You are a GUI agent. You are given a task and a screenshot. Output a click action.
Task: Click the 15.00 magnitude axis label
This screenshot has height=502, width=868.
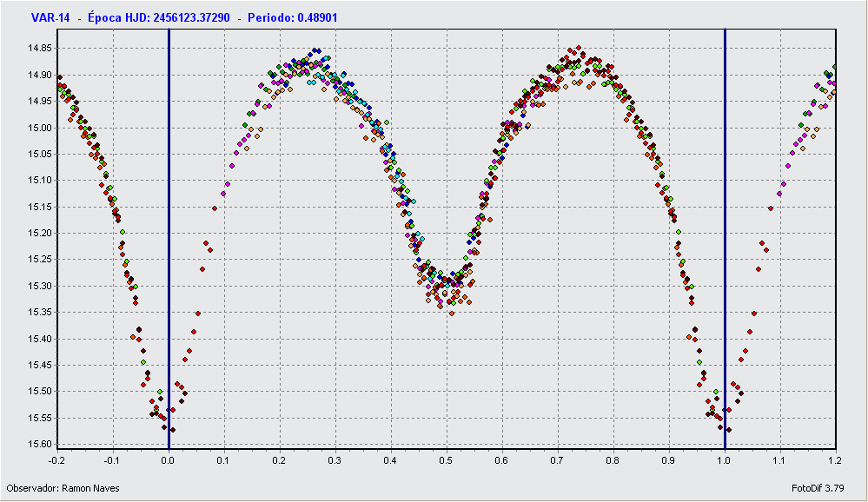(39, 128)
